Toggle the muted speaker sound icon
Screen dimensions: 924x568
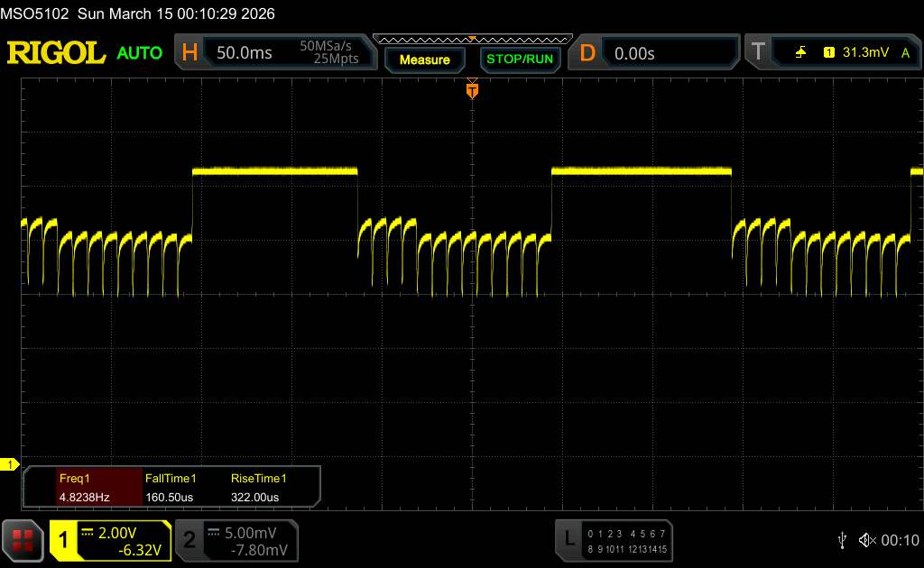click(x=867, y=539)
